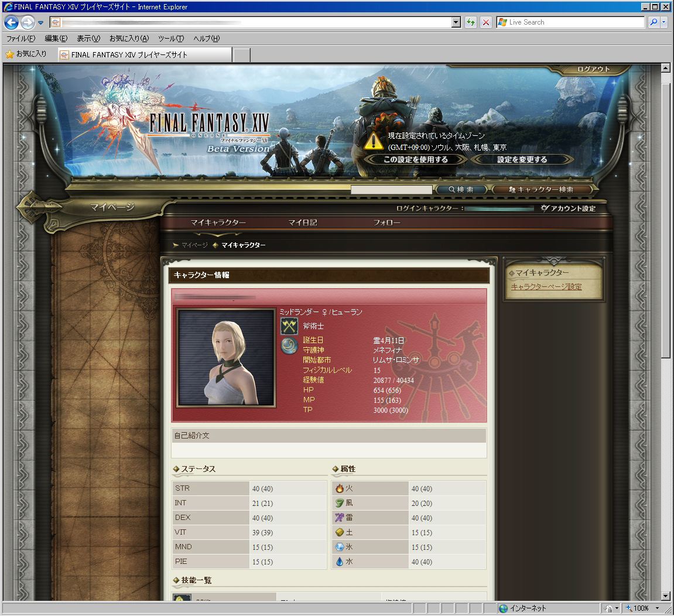674x616 pixels.
Task: Switch to the マイキャラクター tab
Action: tap(218, 223)
